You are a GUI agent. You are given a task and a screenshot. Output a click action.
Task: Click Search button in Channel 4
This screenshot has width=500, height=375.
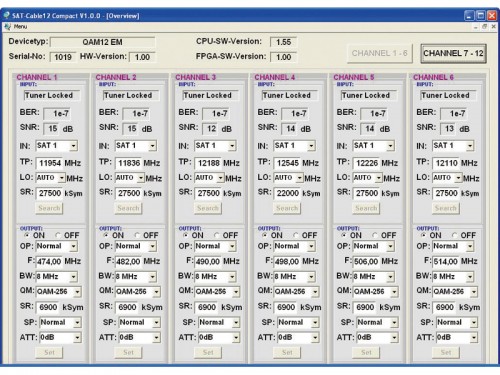[287, 208]
